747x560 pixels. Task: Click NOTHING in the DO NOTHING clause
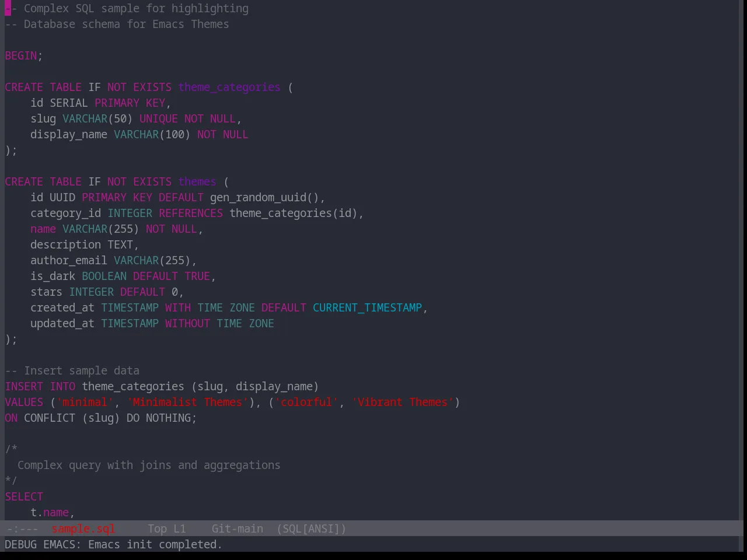[168, 418]
